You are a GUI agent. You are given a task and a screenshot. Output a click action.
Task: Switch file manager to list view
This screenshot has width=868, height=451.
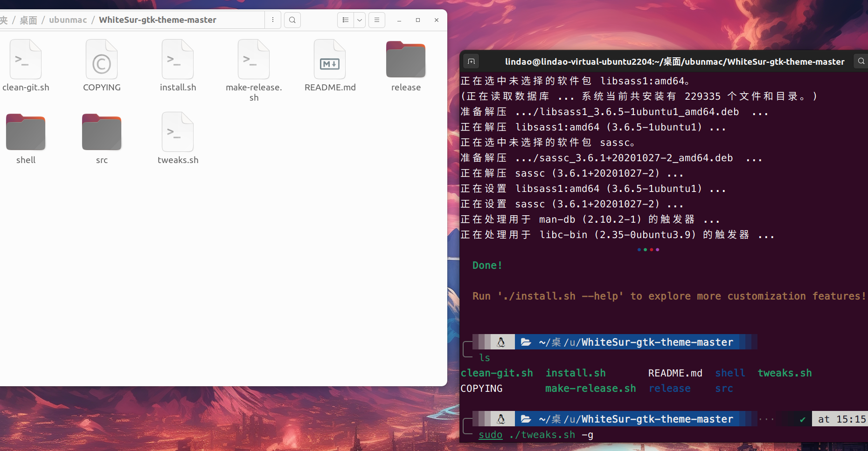coord(346,20)
